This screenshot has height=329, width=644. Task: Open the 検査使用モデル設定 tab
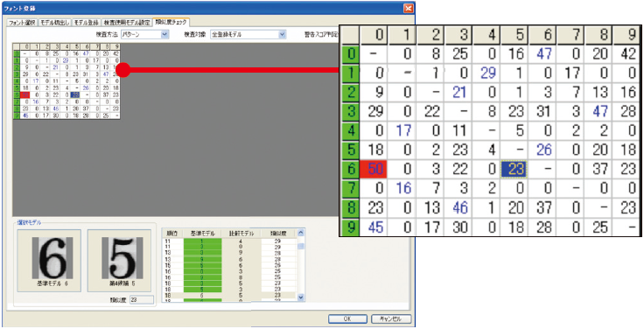point(126,23)
